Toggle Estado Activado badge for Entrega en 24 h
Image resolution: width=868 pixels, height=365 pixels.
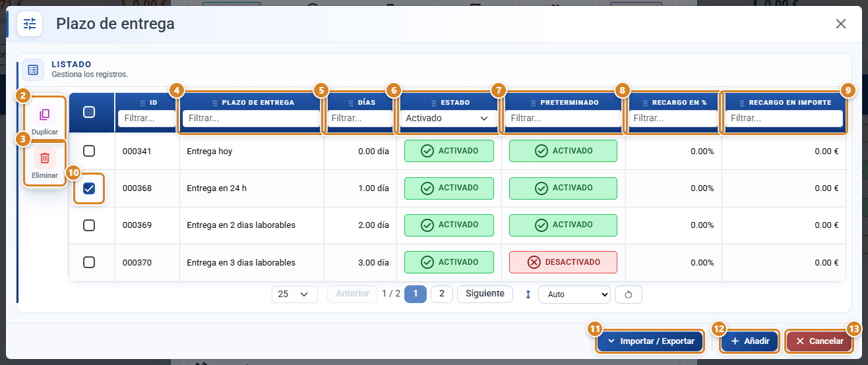(449, 188)
